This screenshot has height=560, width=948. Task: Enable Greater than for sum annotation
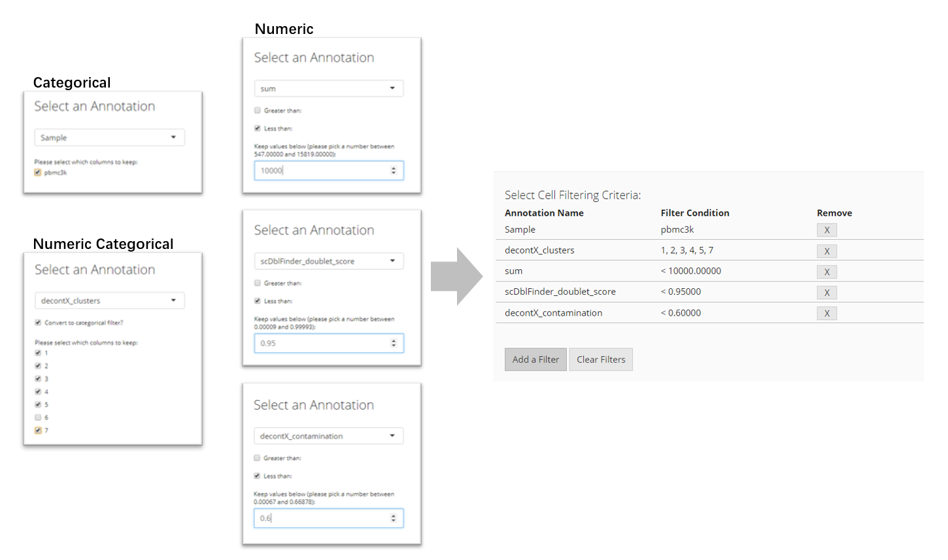(258, 110)
